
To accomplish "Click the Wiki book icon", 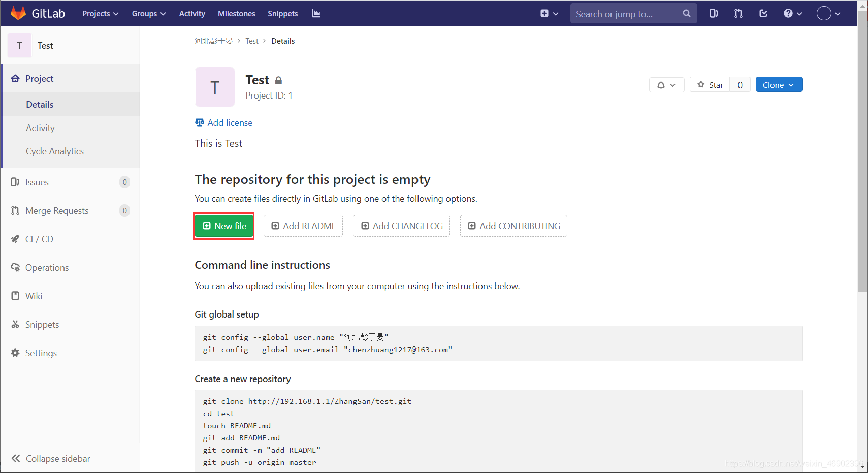I will 15,296.
